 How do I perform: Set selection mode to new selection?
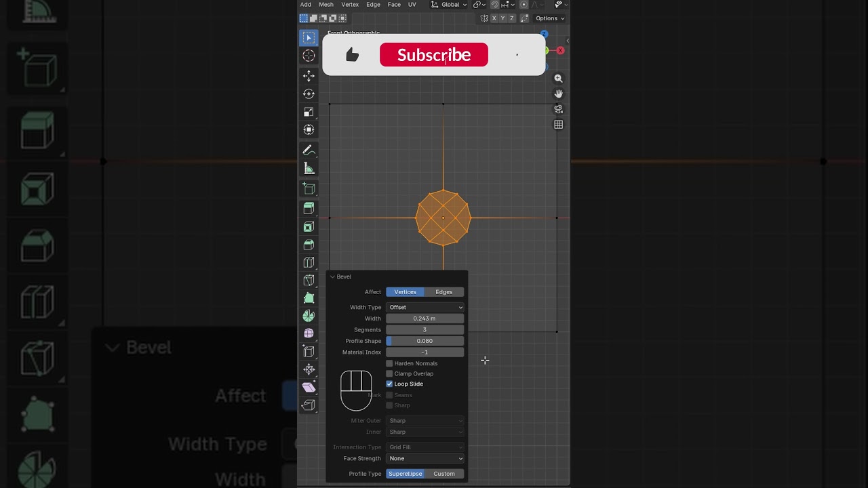(304, 18)
